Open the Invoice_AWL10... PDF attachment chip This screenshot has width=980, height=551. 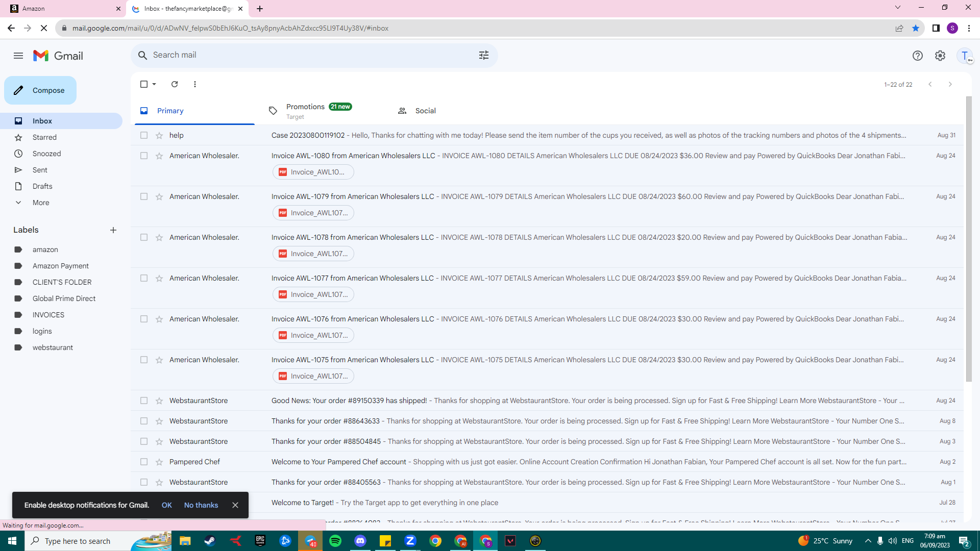point(313,172)
